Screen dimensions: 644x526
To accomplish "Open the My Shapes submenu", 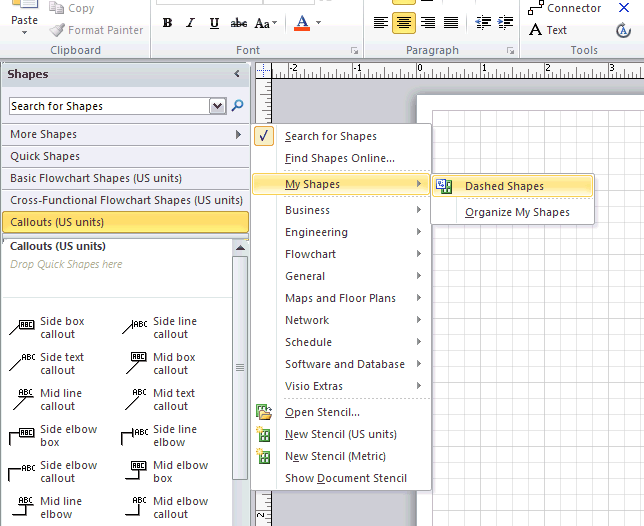I will 342,184.
